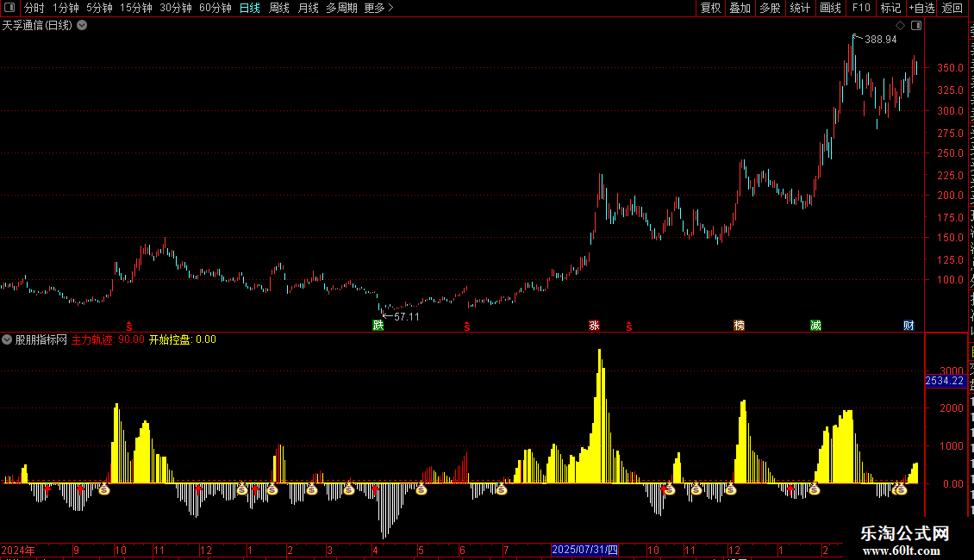Activate the 画线 drawing tool
Viewport: 974px width, 560px height.
831,8
